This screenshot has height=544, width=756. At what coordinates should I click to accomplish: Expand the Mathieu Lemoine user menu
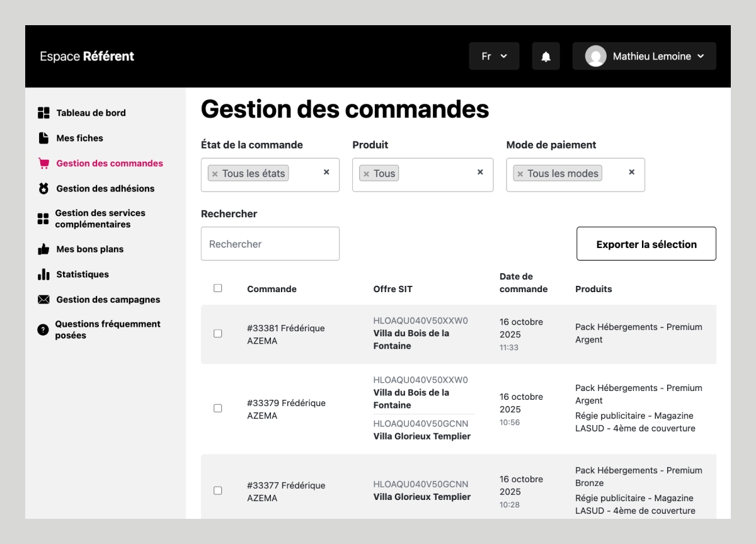point(644,57)
